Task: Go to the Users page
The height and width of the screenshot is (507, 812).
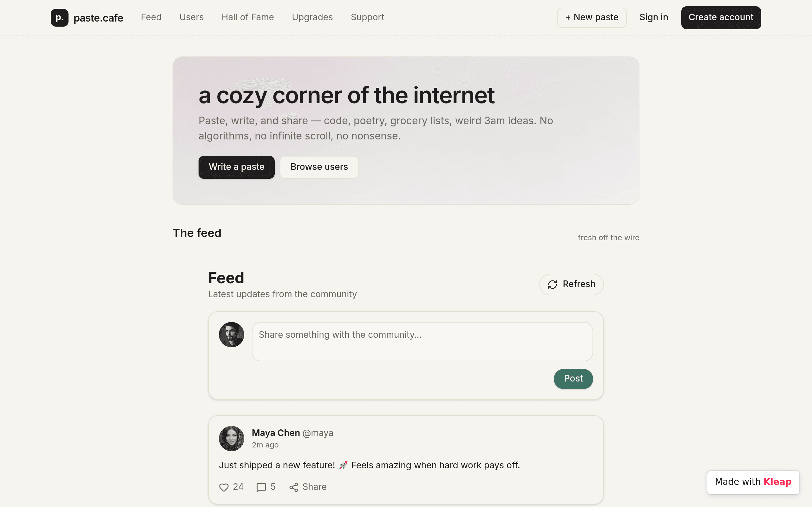Action: [x=191, y=17]
